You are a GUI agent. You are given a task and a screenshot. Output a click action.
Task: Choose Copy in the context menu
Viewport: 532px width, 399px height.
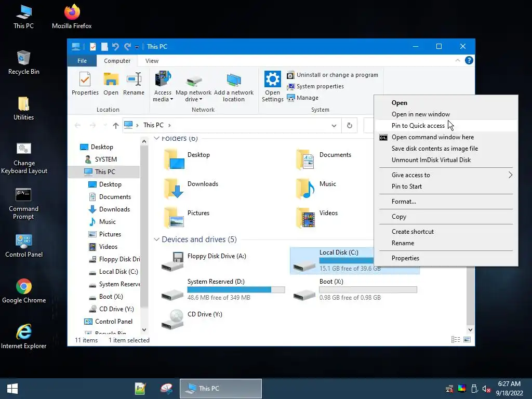tap(446, 217)
